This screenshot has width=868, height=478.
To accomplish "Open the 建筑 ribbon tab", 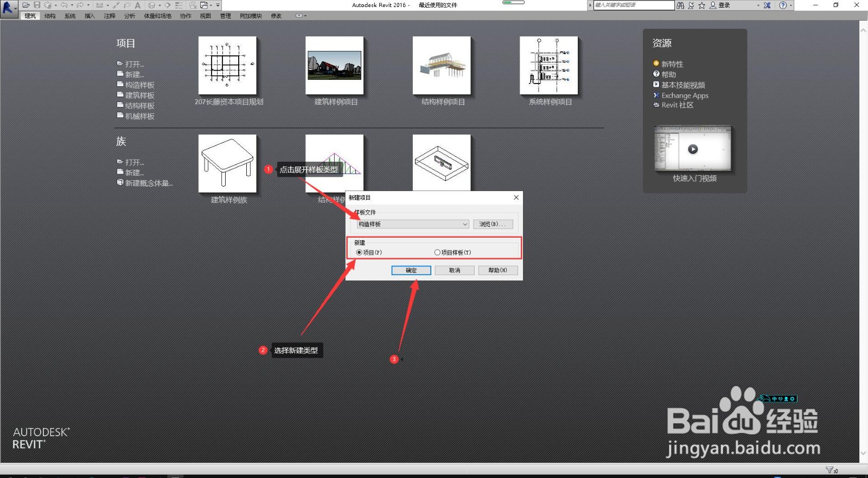I will click(30, 16).
